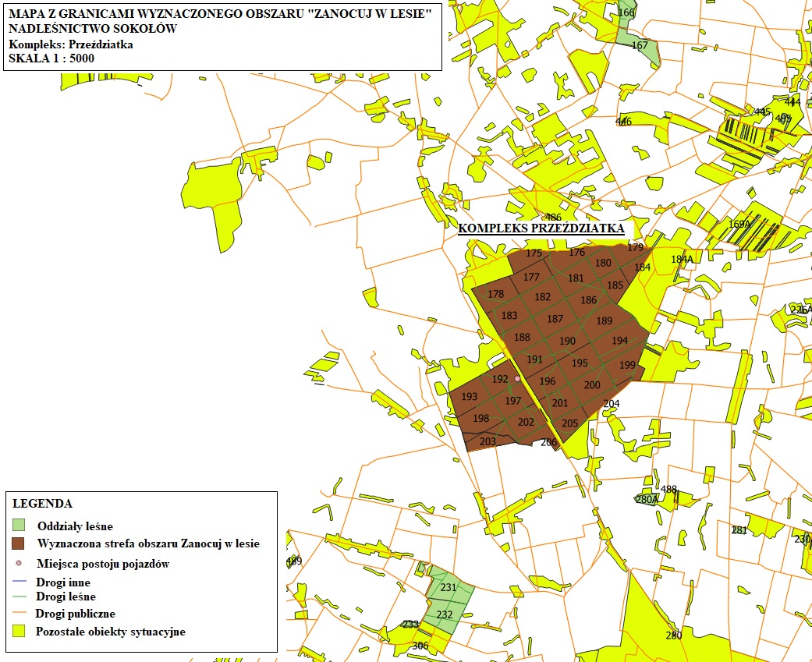Click the pink vehicle parking symbol in the legend

click(20, 563)
